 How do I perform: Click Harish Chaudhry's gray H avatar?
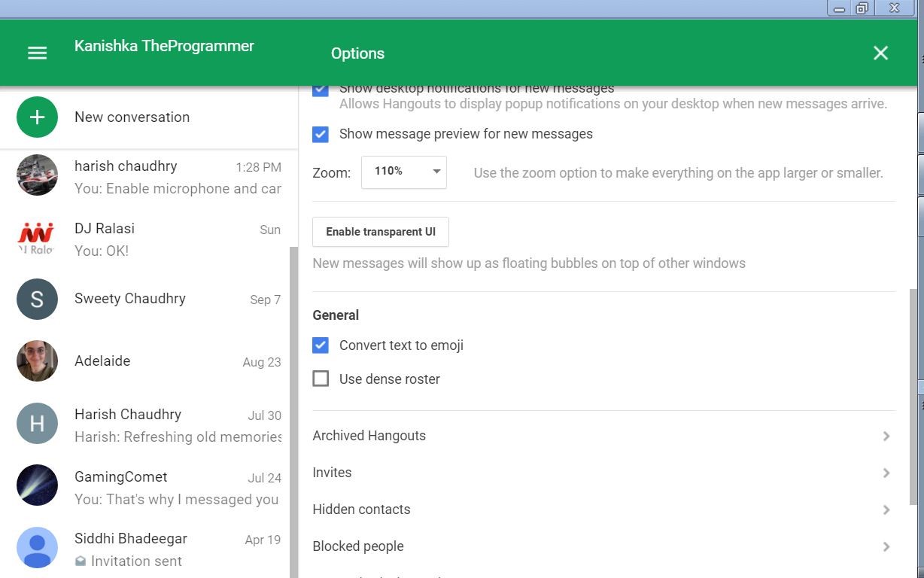point(37,424)
